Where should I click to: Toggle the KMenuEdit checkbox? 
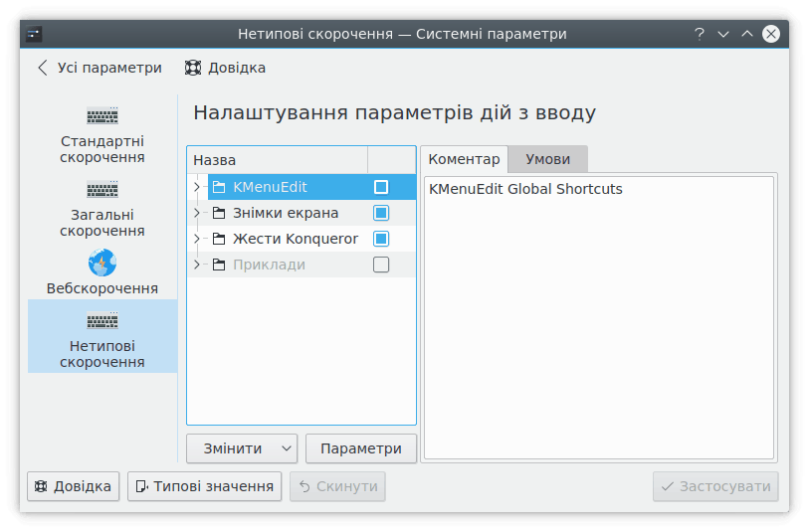381,187
